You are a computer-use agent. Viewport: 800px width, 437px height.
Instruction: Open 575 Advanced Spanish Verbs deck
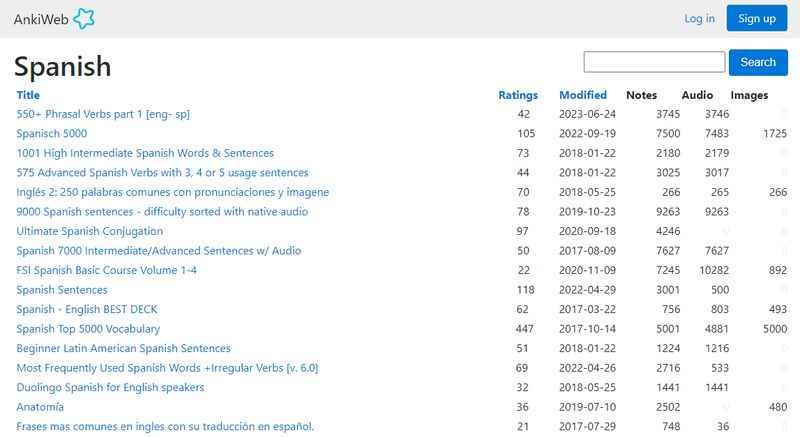(x=162, y=172)
